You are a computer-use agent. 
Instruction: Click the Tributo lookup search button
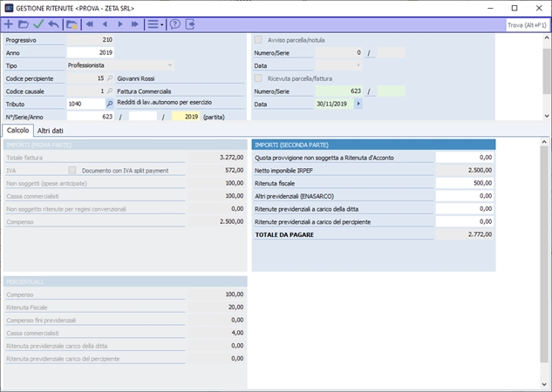click(110, 104)
